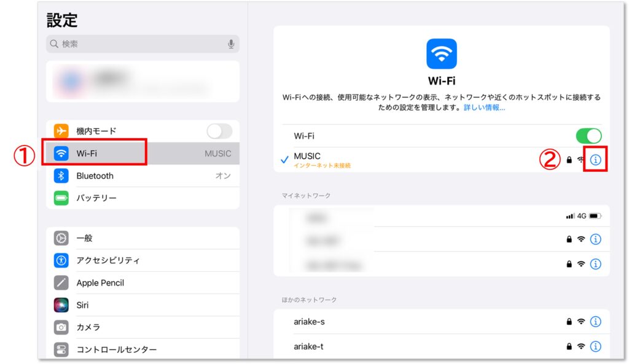Screen dimensions: 629x364
Task: Open info details for ariake-s network
Action: 595,322
